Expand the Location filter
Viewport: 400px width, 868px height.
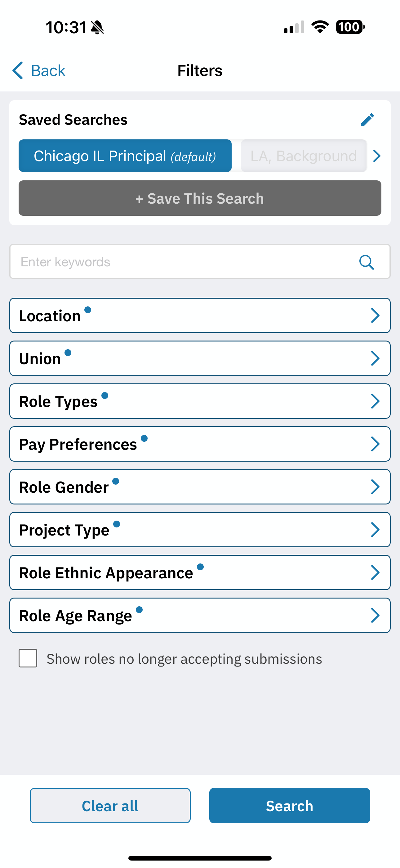point(200,315)
